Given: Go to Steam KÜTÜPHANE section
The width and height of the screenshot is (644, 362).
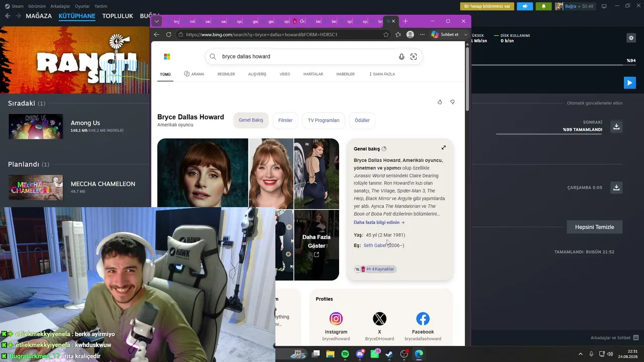Looking at the screenshot, I should (77, 16).
